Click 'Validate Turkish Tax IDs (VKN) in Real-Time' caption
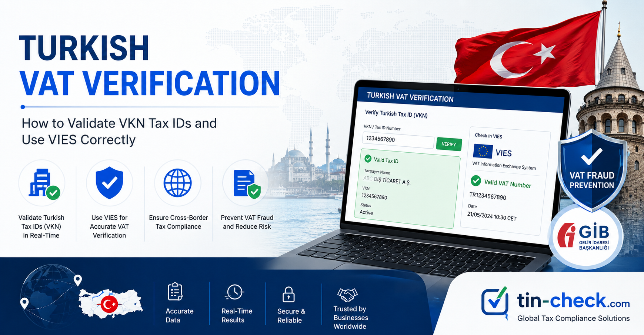644x335 pixels. (x=41, y=226)
